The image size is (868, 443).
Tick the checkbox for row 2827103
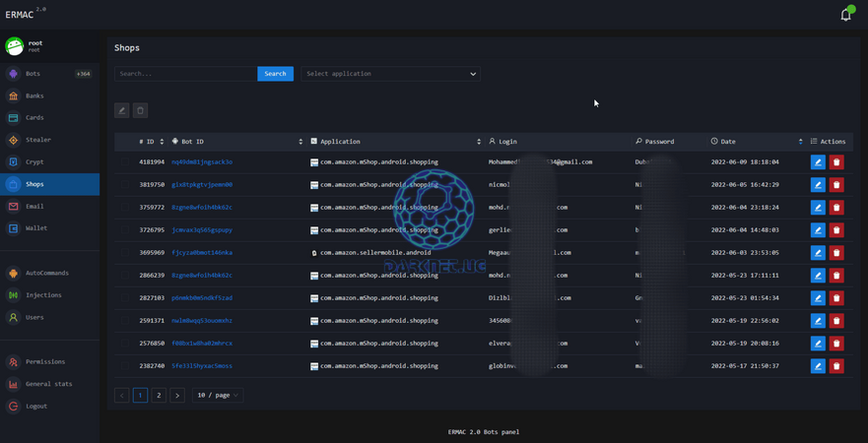click(125, 298)
